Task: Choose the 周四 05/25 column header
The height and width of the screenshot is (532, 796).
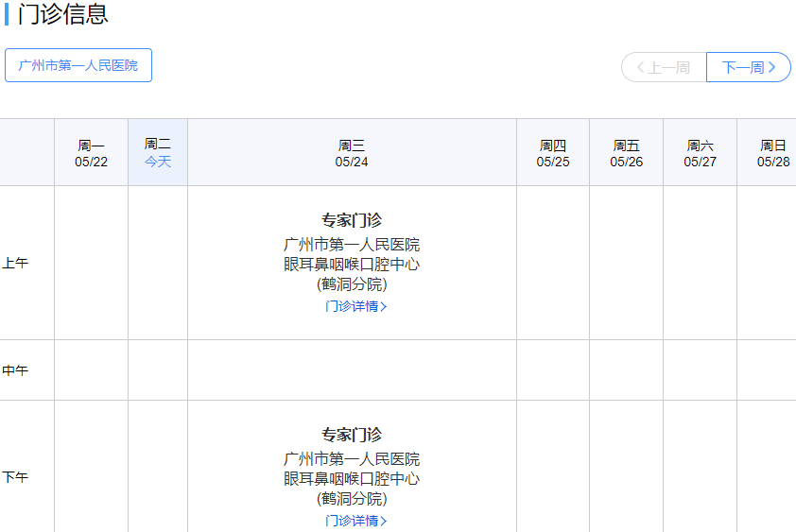Action: click(553, 153)
